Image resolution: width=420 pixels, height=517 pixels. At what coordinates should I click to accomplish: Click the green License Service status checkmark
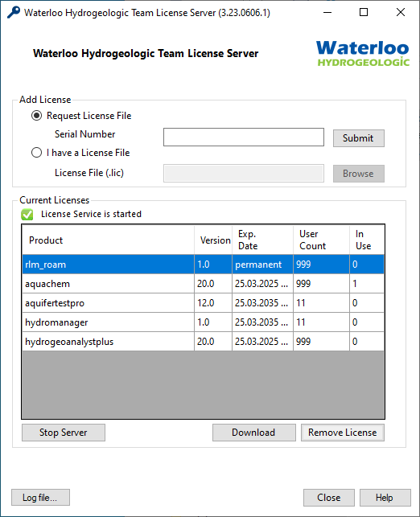27,215
